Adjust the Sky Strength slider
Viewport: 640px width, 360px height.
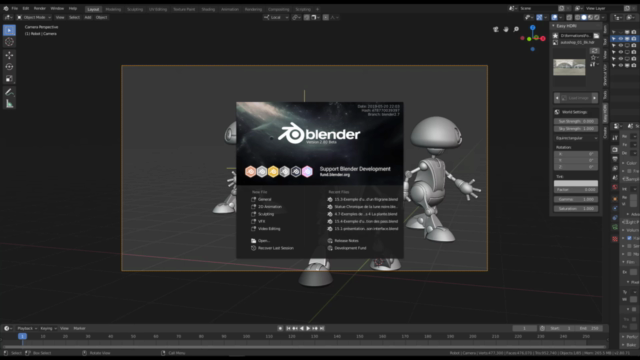click(x=576, y=129)
